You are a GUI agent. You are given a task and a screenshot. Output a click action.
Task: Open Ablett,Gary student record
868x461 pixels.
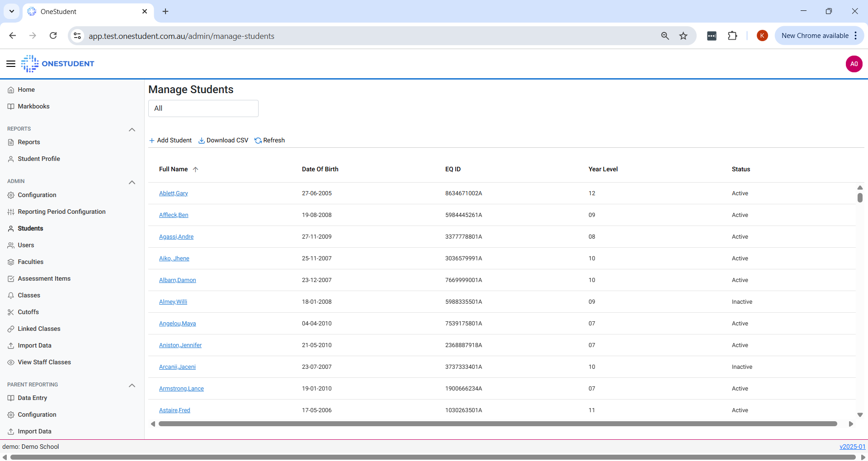173,193
